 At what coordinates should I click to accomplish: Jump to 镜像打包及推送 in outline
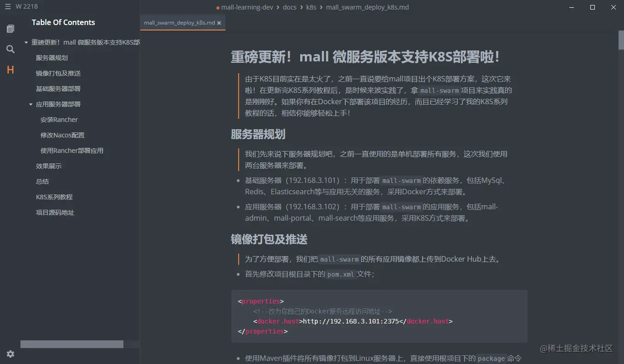click(x=58, y=73)
